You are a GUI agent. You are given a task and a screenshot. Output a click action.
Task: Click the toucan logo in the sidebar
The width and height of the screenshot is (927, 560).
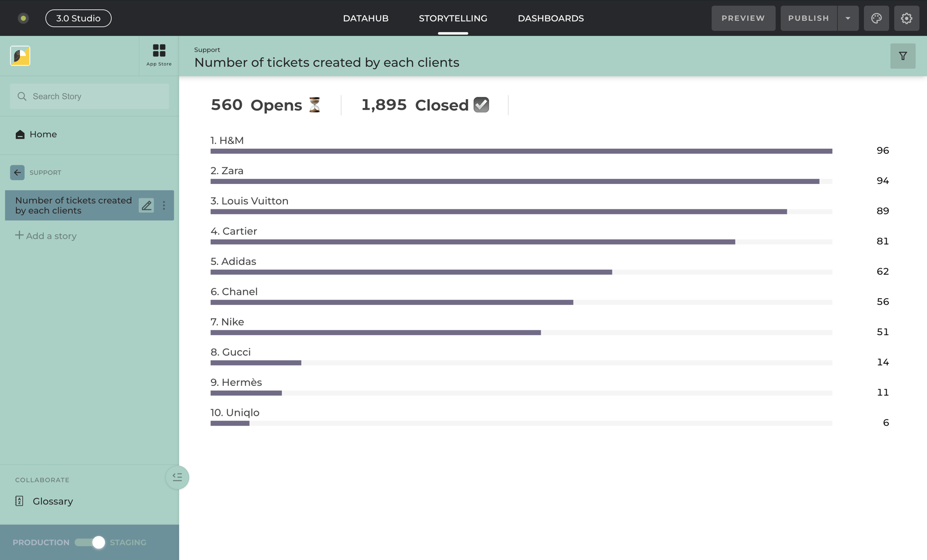tap(20, 56)
